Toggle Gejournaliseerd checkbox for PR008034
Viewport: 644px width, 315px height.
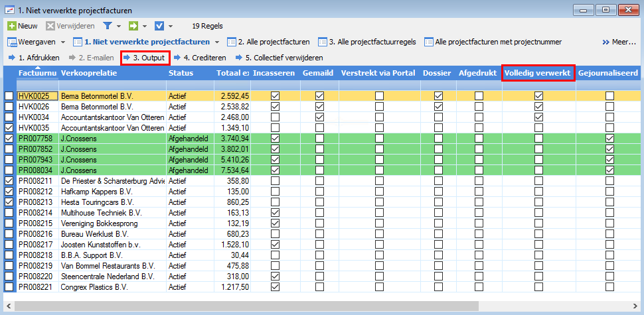point(610,170)
